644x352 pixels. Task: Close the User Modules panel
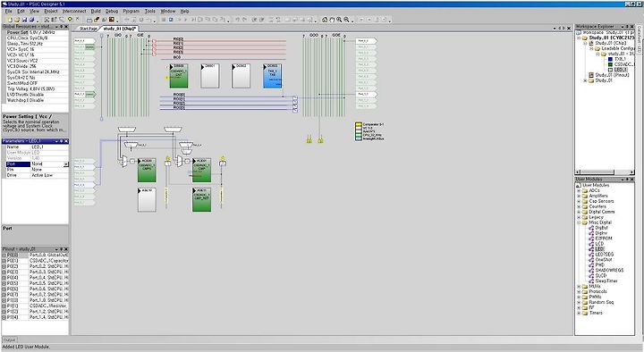[x=631, y=180]
